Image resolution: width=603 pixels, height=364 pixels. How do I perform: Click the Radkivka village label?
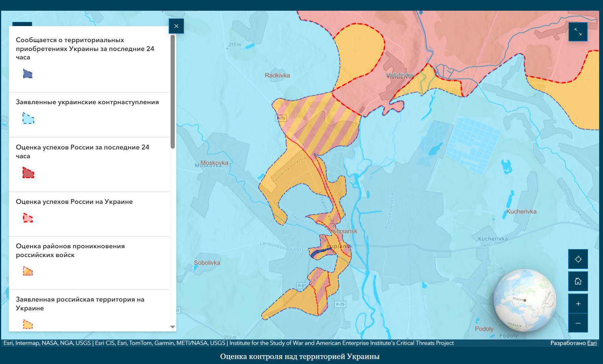click(x=277, y=75)
